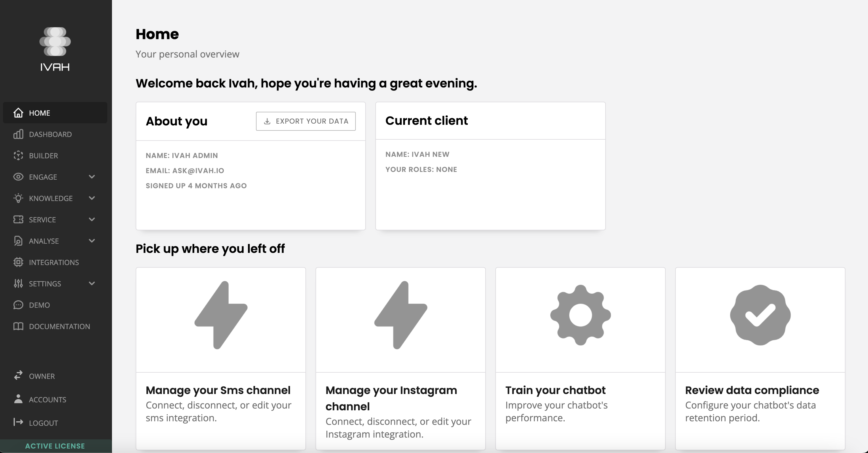Image resolution: width=868 pixels, height=453 pixels.
Task: Click the Documentation book icon
Action: [18, 326]
